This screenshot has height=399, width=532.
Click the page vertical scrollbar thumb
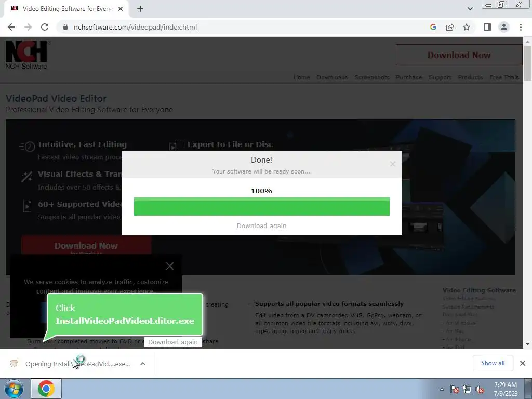point(527,63)
